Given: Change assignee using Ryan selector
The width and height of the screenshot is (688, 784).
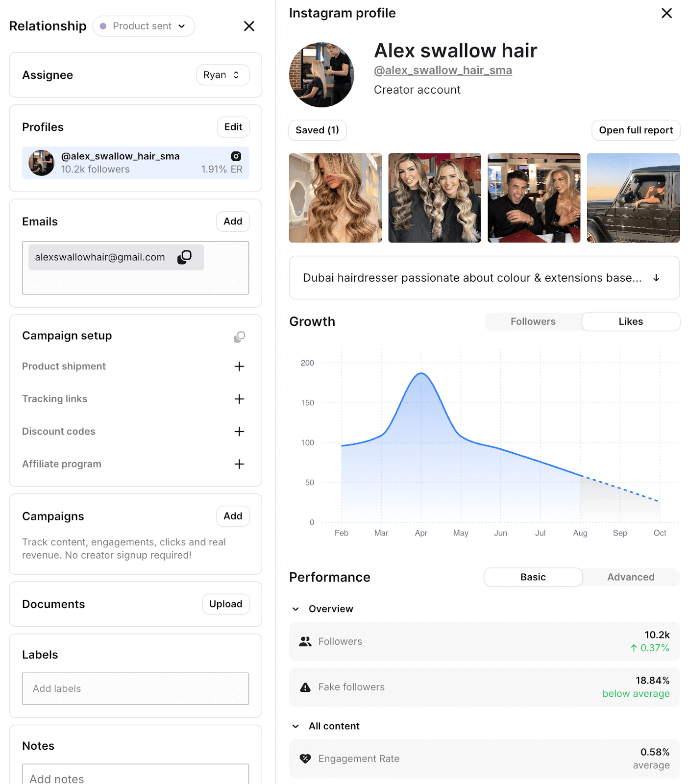Looking at the screenshot, I should coord(223,75).
